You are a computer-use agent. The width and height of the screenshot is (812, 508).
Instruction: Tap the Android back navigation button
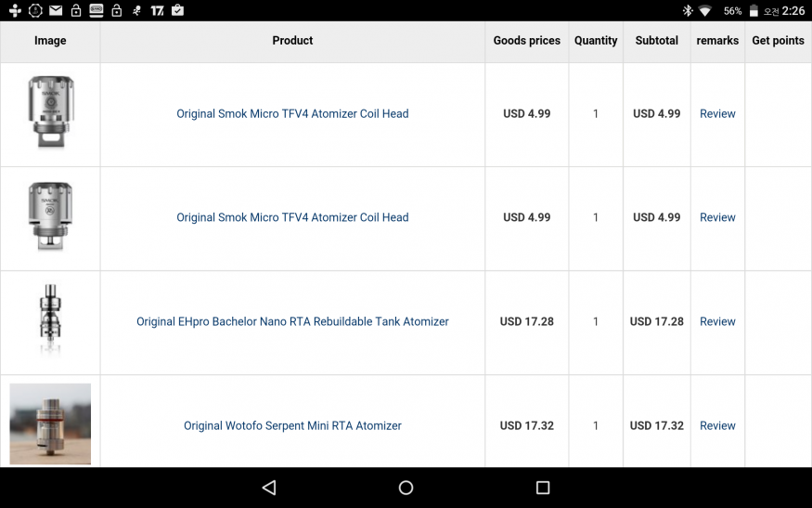point(269,488)
